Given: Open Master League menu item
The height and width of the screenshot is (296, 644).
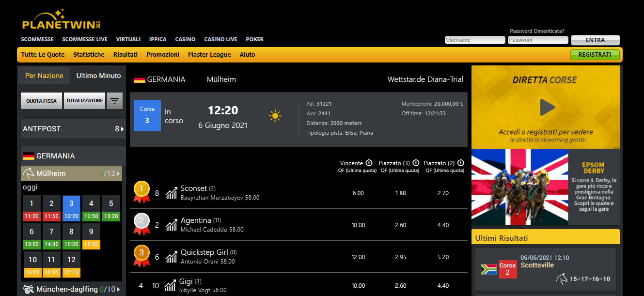Looking at the screenshot, I should 209,55.
